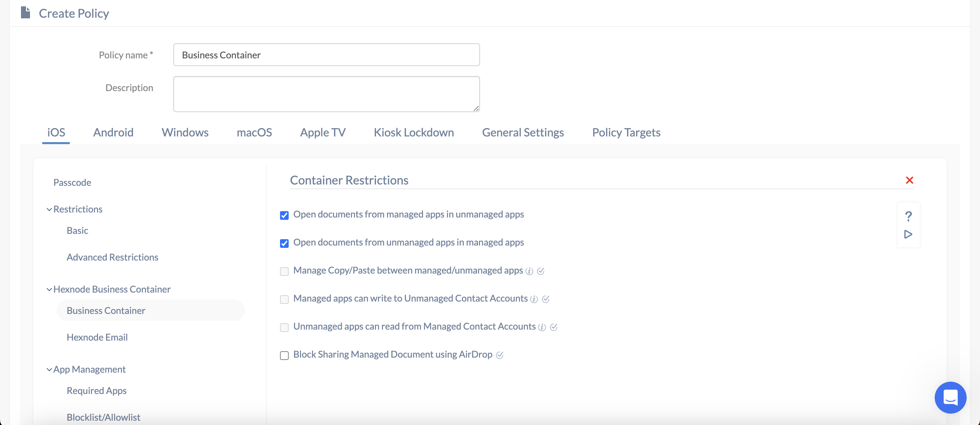The height and width of the screenshot is (425, 980).
Task: Click info icon beside read from Managed Contact
Action: pos(542,327)
